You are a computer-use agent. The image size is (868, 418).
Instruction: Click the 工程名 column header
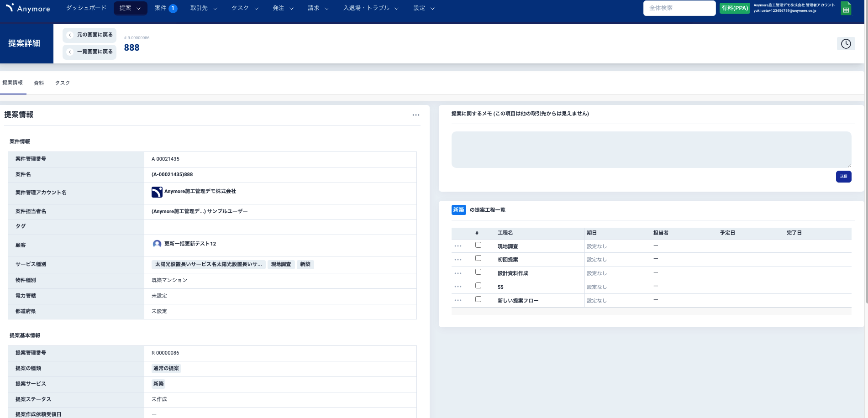505,233
